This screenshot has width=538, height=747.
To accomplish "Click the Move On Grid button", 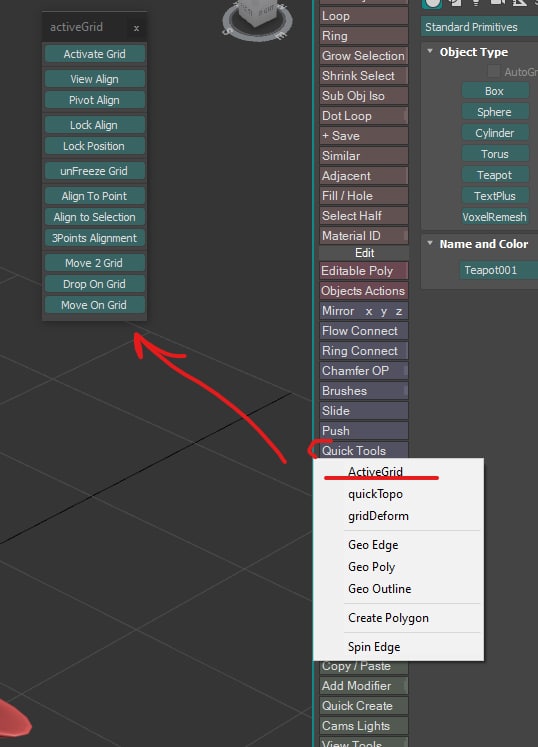I will click(94, 305).
